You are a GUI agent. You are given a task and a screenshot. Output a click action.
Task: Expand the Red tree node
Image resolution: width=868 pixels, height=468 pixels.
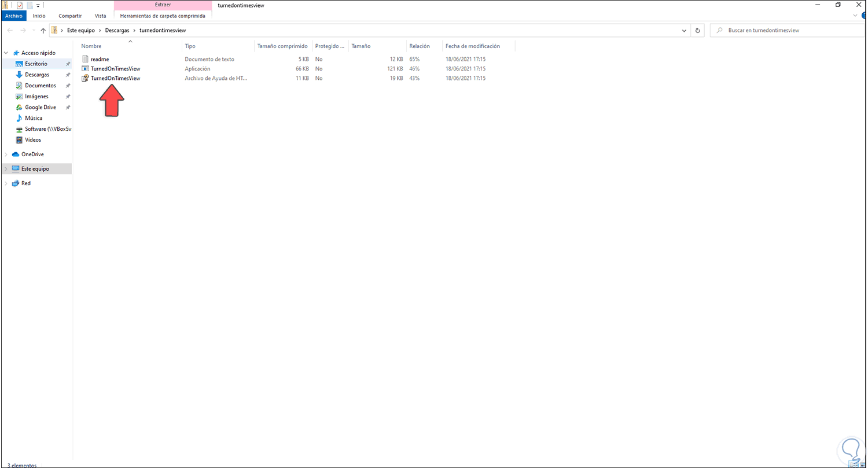[x=6, y=183]
